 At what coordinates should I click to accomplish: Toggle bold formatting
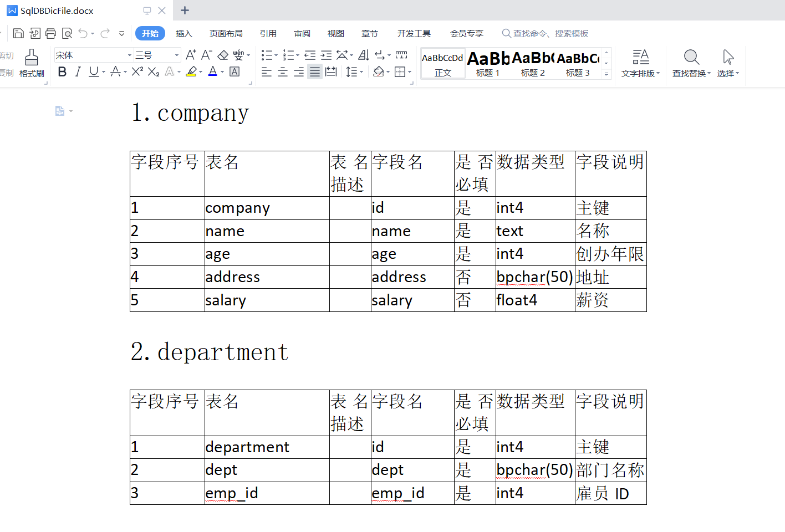(62, 71)
